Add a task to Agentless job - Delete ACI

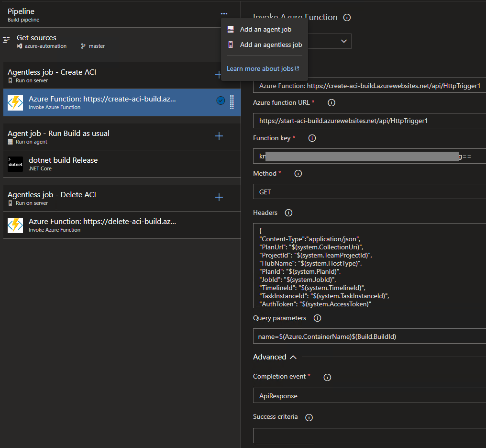point(219,197)
